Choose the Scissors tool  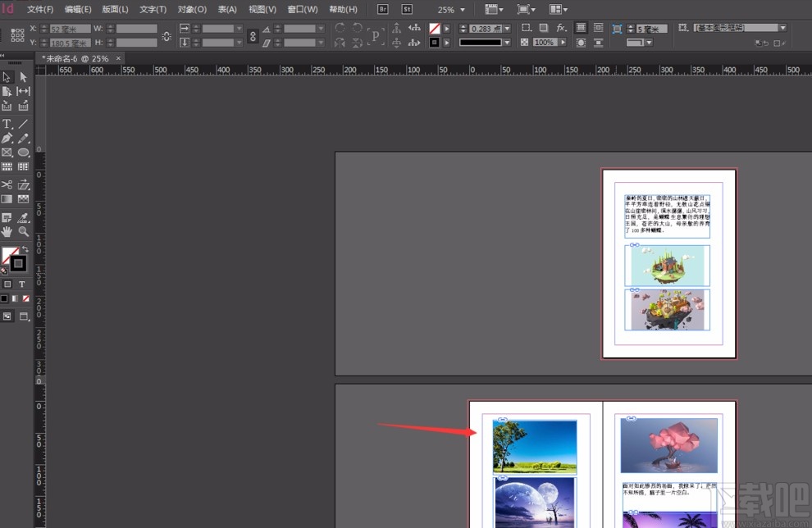pos(7,184)
